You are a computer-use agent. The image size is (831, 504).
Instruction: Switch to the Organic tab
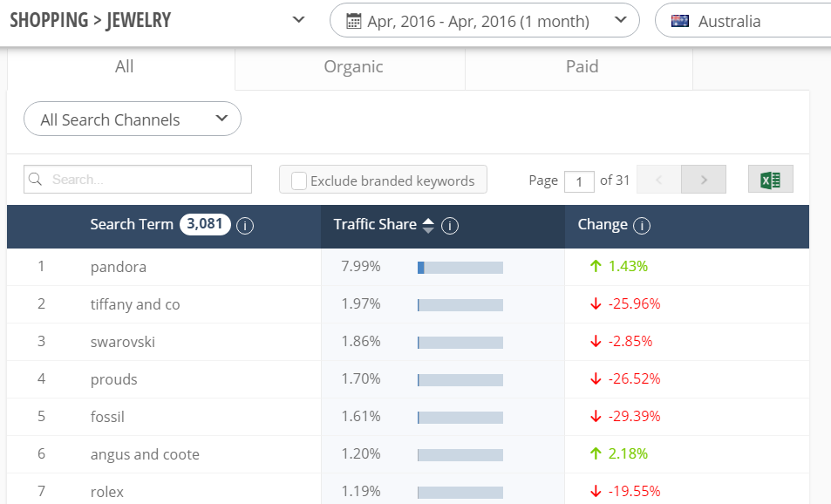click(353, 67)
